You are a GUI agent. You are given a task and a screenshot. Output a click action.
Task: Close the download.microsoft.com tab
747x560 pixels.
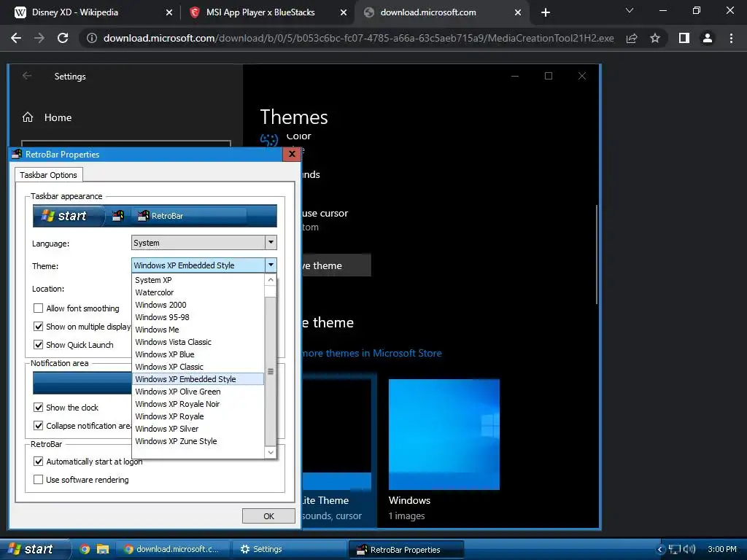click(x=518, y=12)
